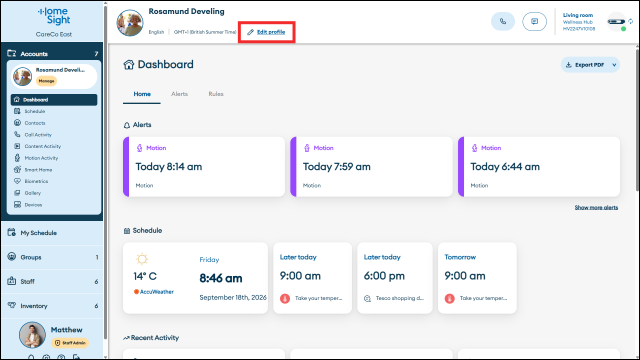Click the pencil icon beside Edit profile

250,32
